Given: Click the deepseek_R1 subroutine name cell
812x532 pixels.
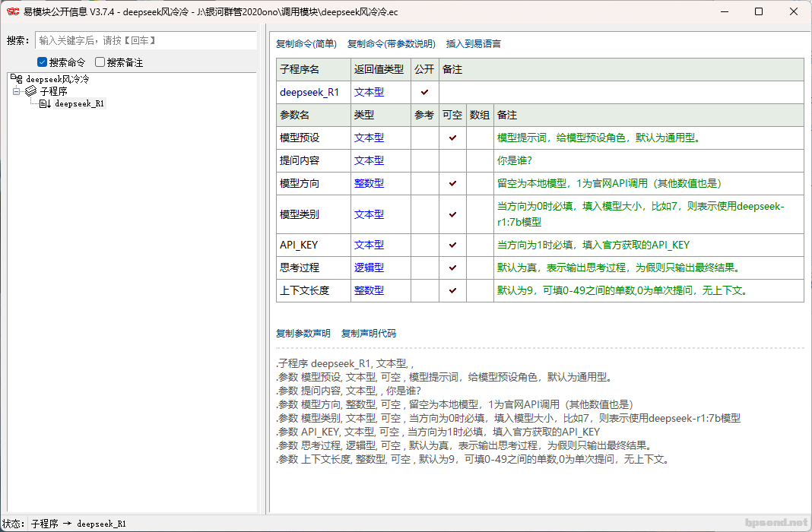Looking at the screenshot, I should (x=313, y=92).
